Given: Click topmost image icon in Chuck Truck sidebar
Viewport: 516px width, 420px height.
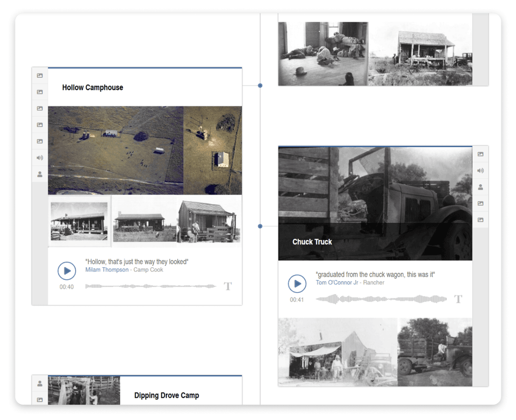Looking at the screenshot, I should (480, 154).
